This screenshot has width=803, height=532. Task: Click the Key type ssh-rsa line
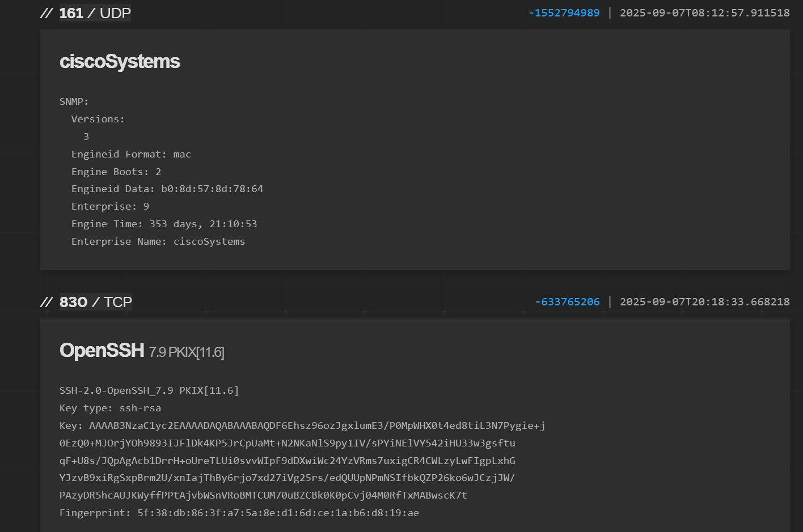(x=110, y=408)
